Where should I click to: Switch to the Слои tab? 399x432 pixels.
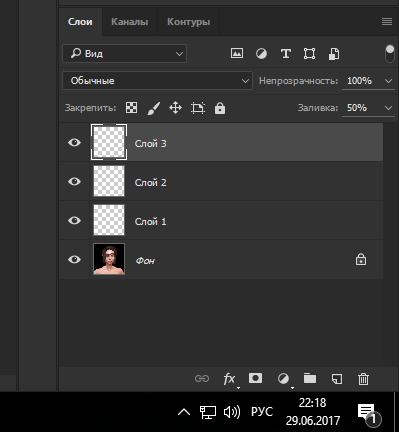(x=80, y=22)
